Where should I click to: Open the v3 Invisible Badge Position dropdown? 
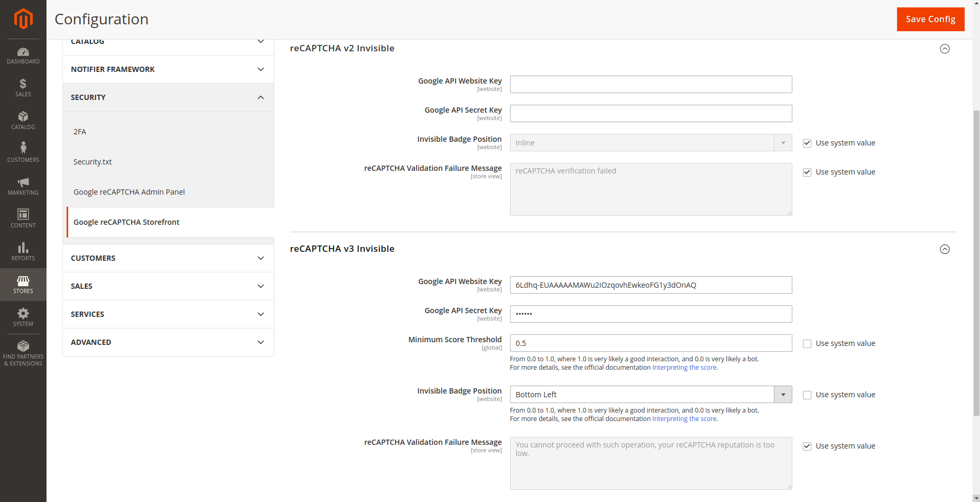click(x=651, y=395)
